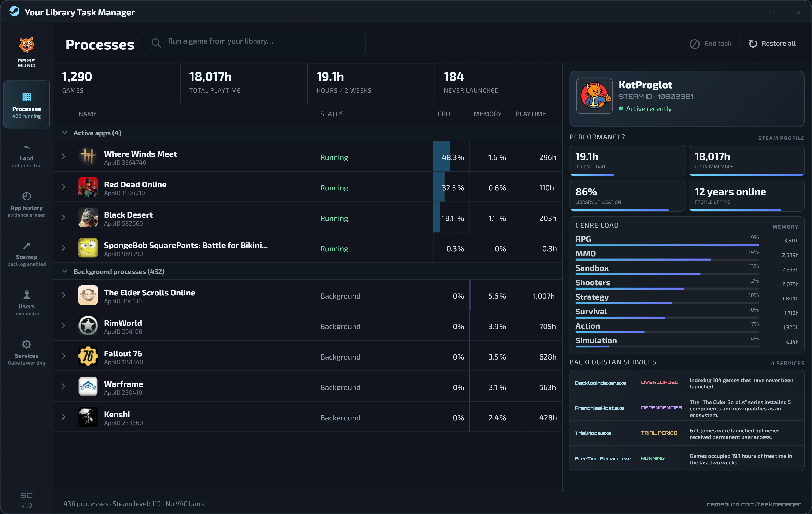Click the Black Desert game icon
812x514 pixels.
click(x=88, y=217)
